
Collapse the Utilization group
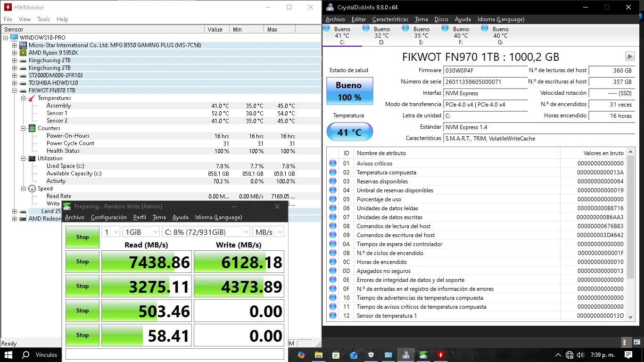click(x=23, y=158)
